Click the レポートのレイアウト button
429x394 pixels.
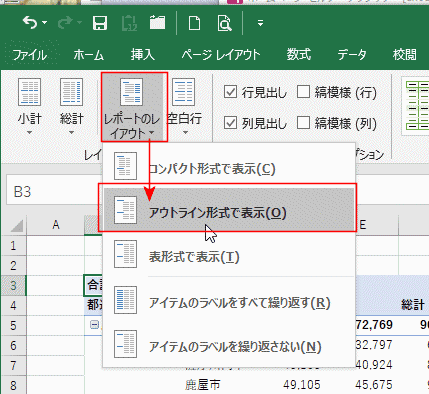(134, 107)
